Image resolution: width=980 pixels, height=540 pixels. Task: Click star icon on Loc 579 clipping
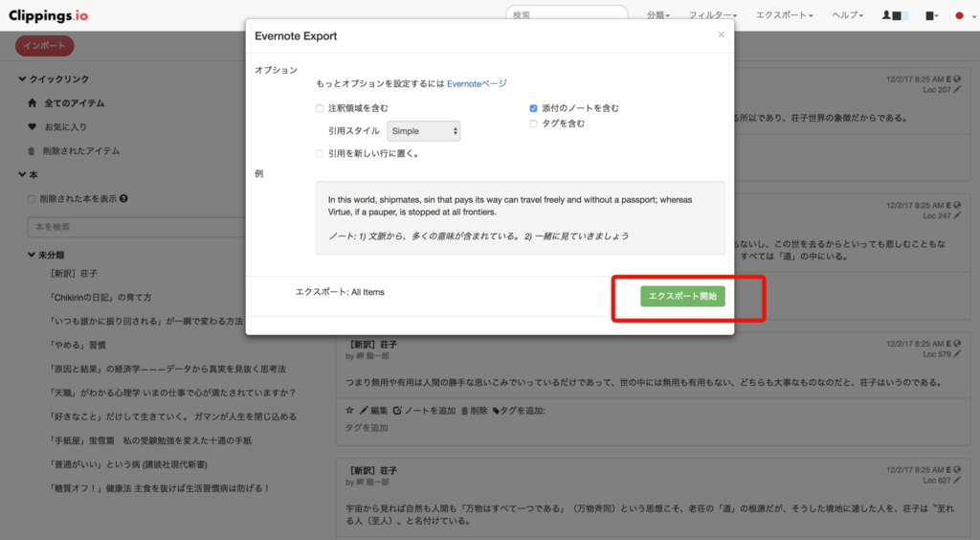coord(349,411)
